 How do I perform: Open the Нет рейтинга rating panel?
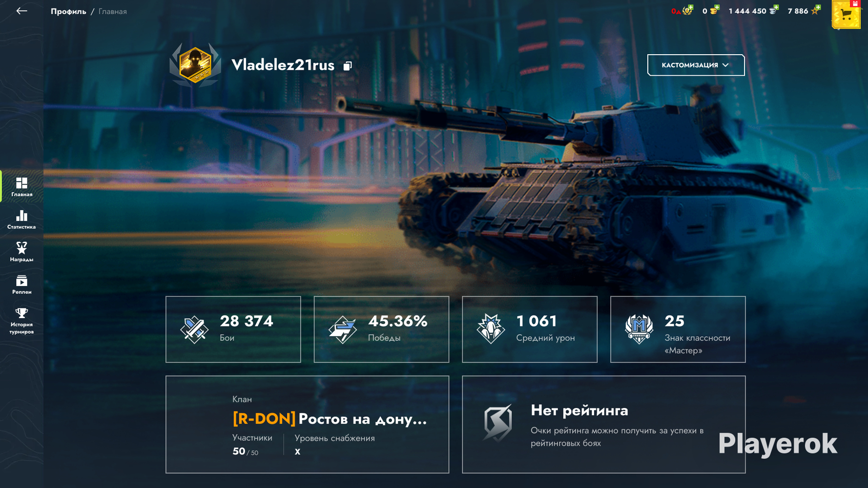coord(604,424)
